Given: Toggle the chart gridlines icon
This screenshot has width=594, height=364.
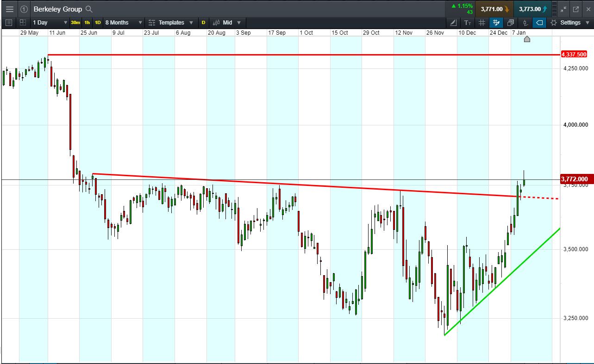Looking at the screenshot, I should coord(482,22).
